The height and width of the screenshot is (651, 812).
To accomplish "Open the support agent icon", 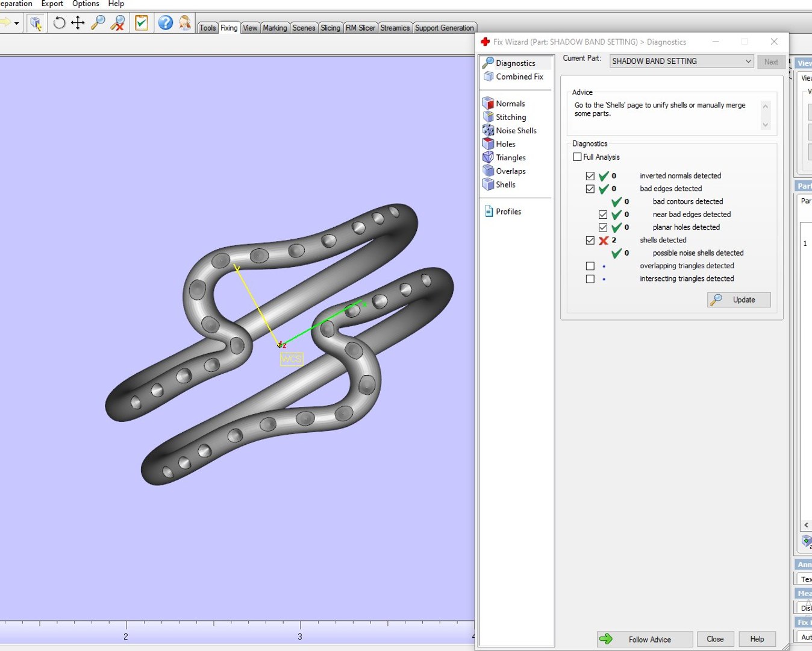I will click(x=185, y=24).
